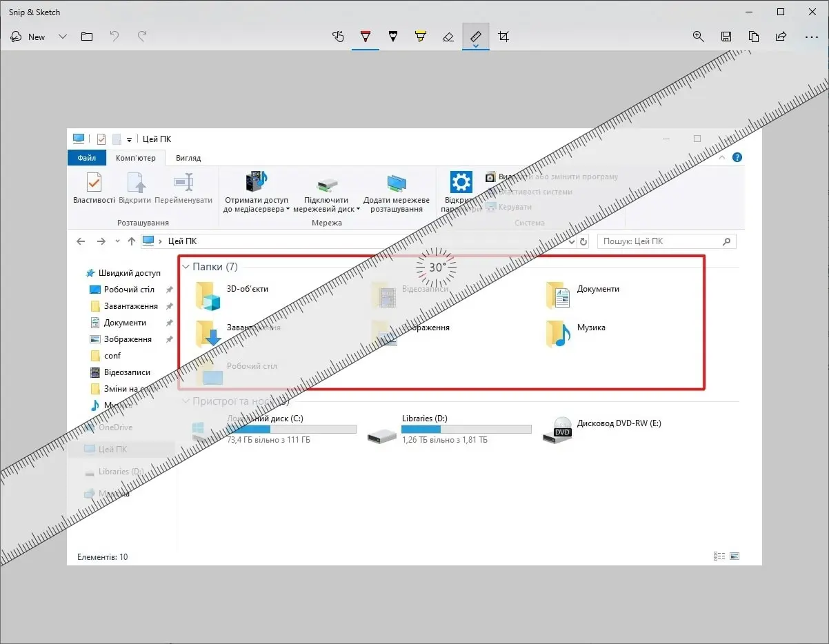Click the Пошук: Цей ПК search box
This screenshot has height=644, width=829.
click(666, 241)
